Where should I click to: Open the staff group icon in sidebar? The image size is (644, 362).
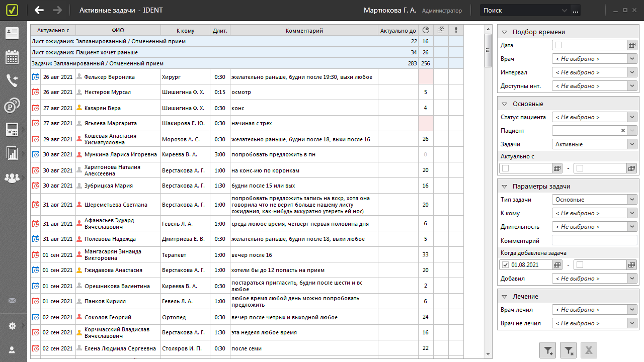click(x=12, y=177)
